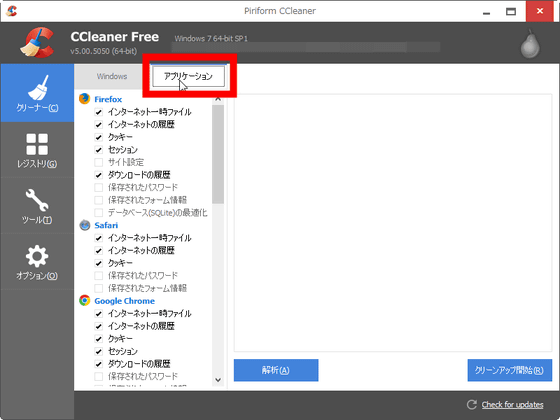The height and width of the screenshot is (420, 560).
Task: Close the Piriform CCleaner window
Action: [x=540, y=11]
